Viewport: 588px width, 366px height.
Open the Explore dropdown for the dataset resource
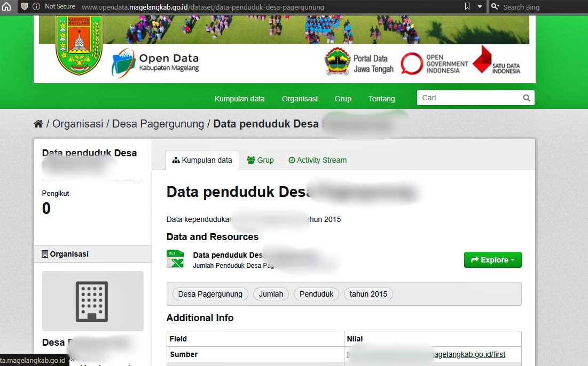(492, 260)
